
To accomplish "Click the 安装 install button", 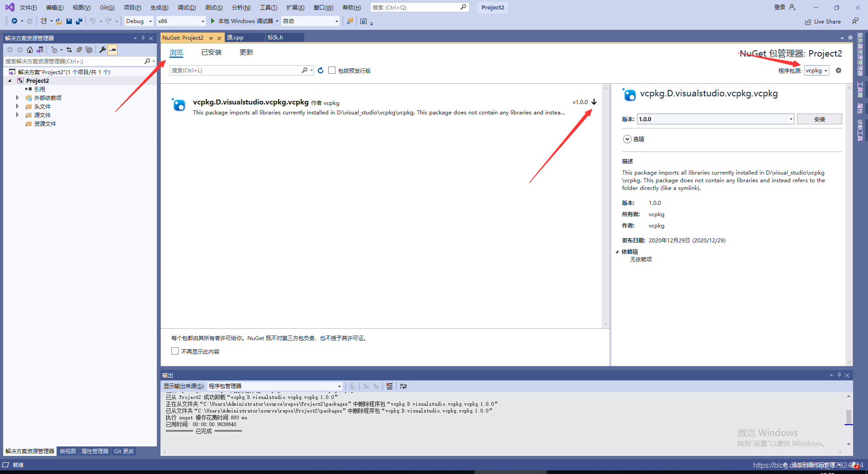I will (819, 119).
